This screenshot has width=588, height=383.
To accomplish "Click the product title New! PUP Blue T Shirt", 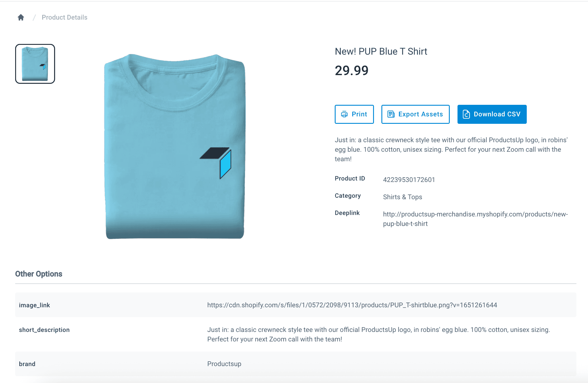I will click(381, 51).
